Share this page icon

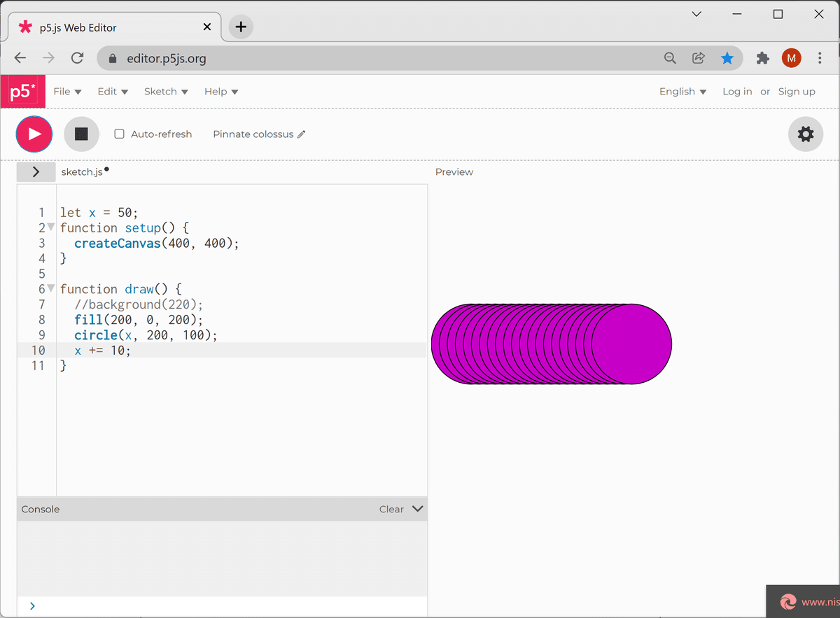pyautogui.click(x=698, y=58)
